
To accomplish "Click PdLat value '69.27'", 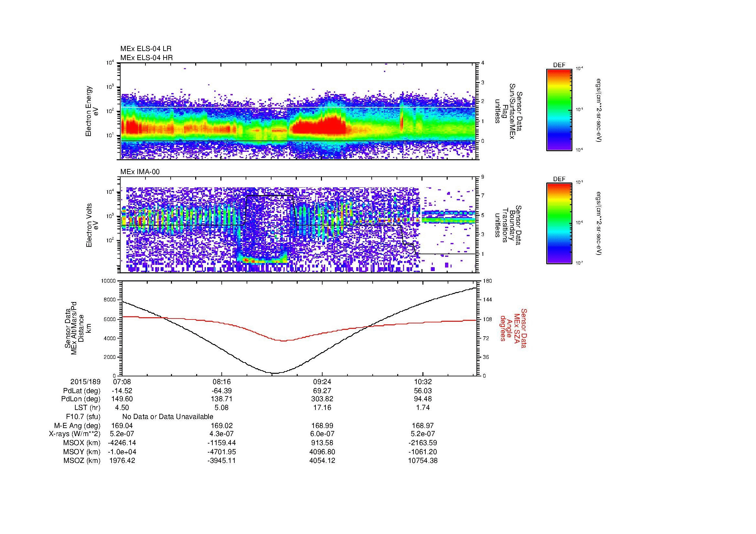I will pyautogui.click(x=322, y=391).
